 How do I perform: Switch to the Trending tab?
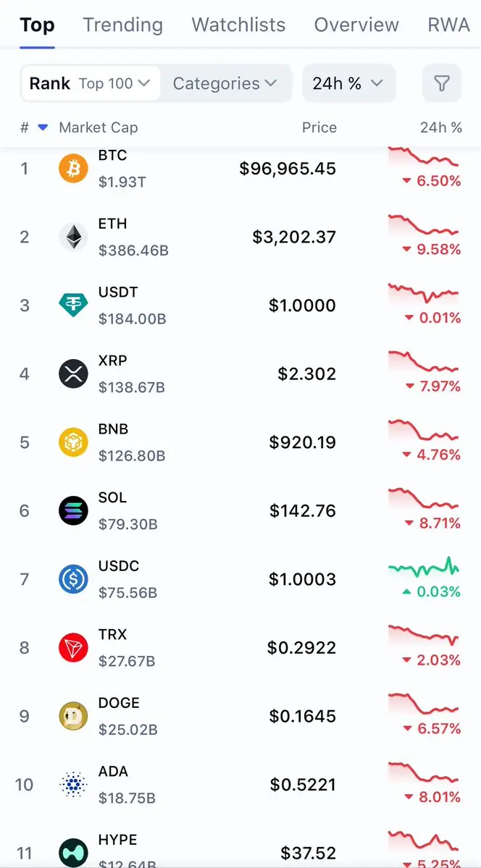(x=122, y=25)
